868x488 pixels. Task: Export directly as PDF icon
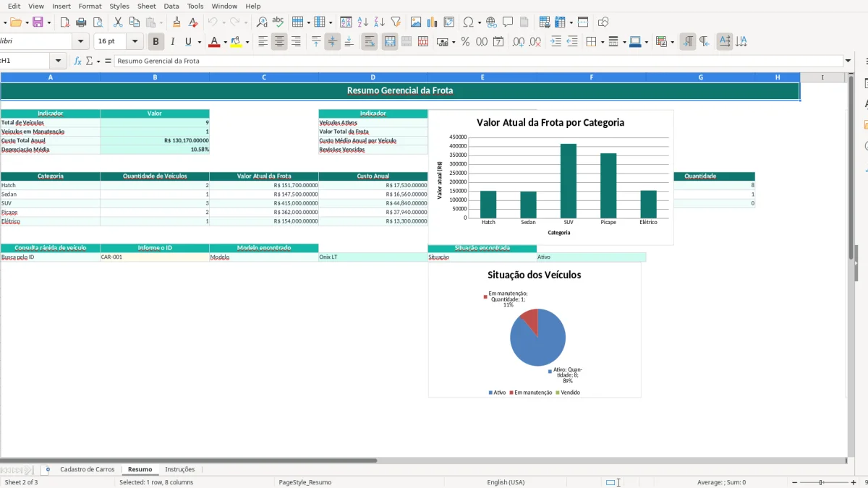pyautogui.click(x=64, y=22)
